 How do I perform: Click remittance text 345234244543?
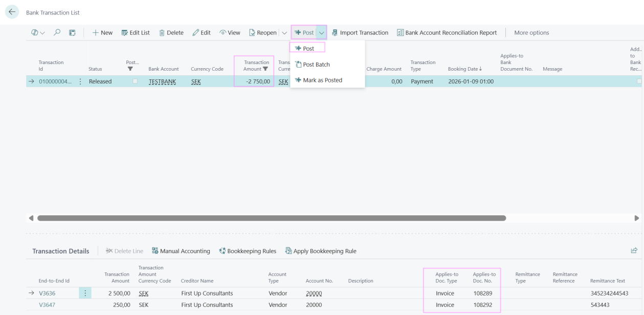pyautogui.click(x=609, y=293)
